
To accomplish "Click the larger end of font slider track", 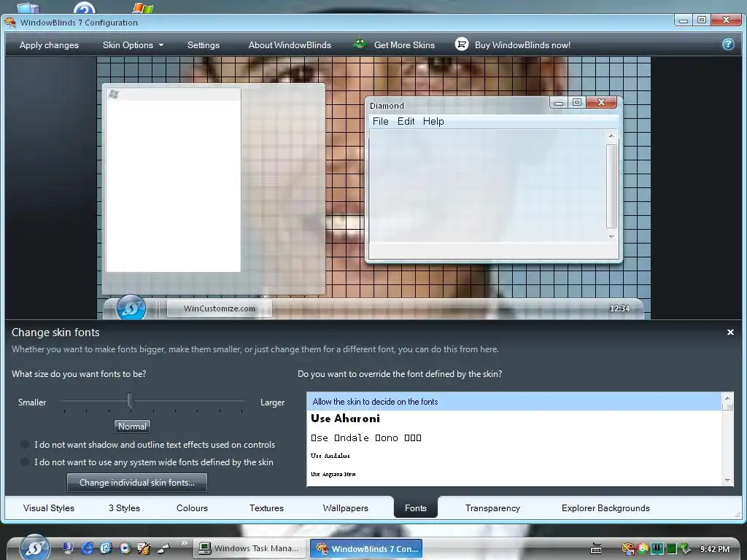I will point(242,402).
